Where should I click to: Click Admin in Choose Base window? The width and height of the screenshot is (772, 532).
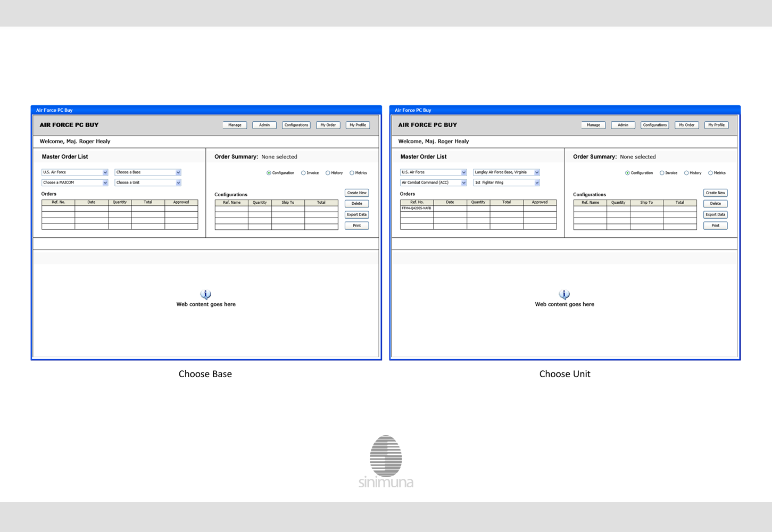pos(264,125)
